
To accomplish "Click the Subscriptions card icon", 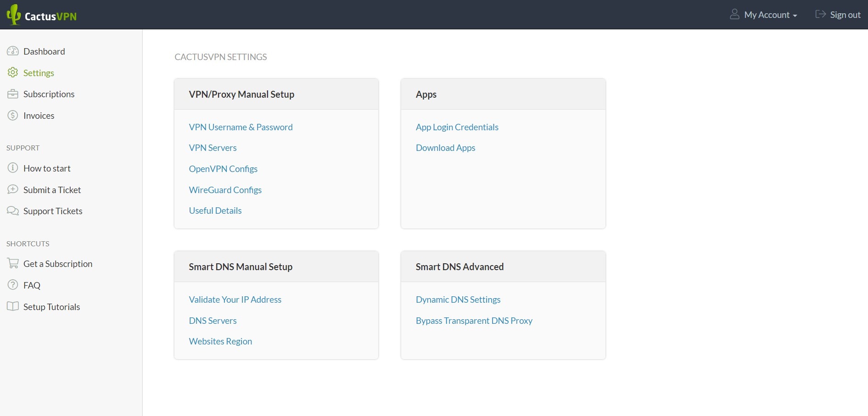I will coord(12,94).
